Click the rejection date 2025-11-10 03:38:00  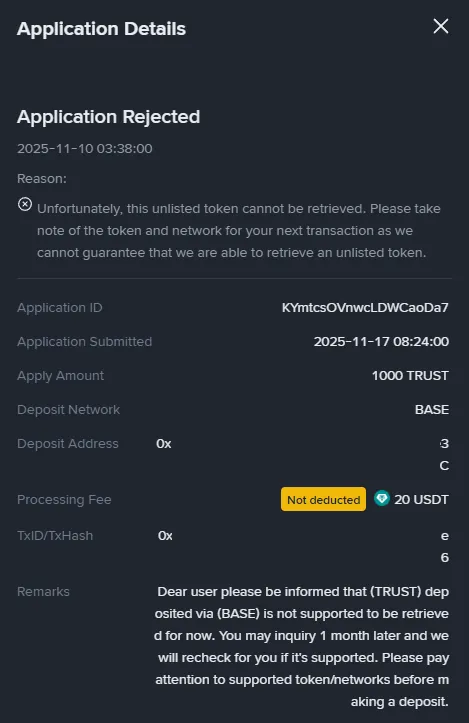(x=85, y=148)
